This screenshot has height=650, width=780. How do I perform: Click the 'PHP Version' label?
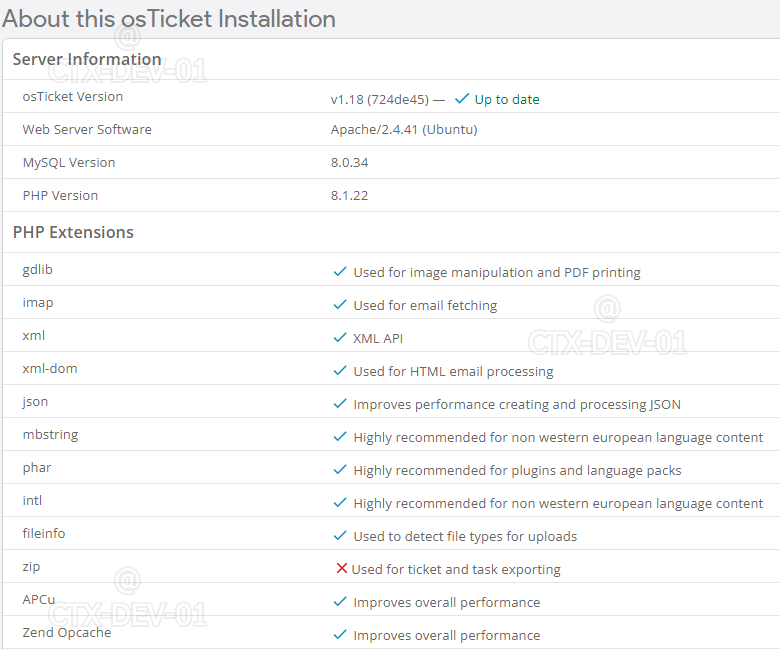coord(60,195)
